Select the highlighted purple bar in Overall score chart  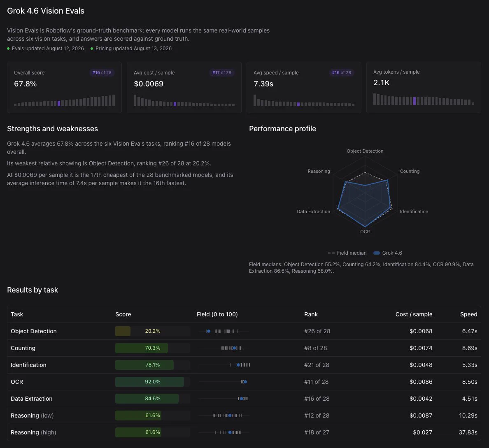coord(59,104)
